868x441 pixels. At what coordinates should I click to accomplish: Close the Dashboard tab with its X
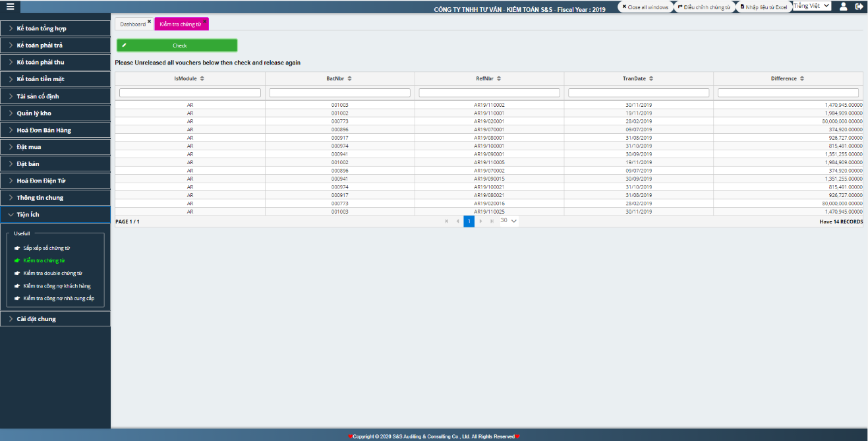[x=149, y=22]
